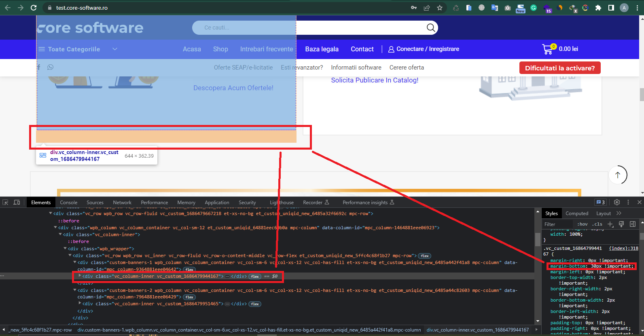The width and height of the screenshot is (644, 336).
Task: Expand collapsed ellipsis in the selected div
Action: pos(227,277)
